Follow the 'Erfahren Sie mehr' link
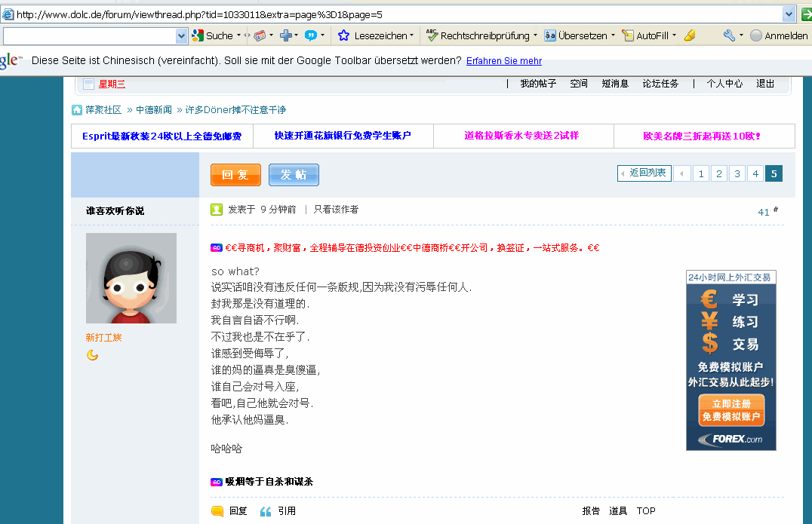812x524 pixels. point(503,61)
